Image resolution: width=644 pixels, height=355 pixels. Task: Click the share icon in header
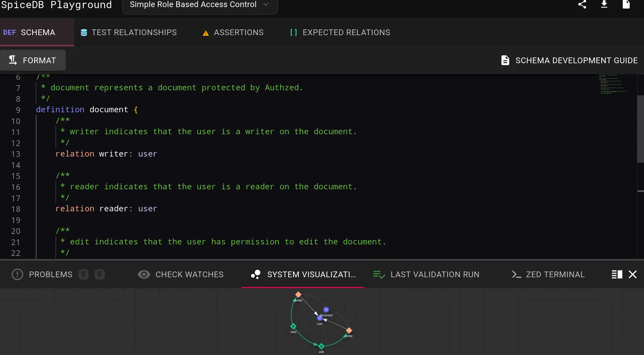582,4
